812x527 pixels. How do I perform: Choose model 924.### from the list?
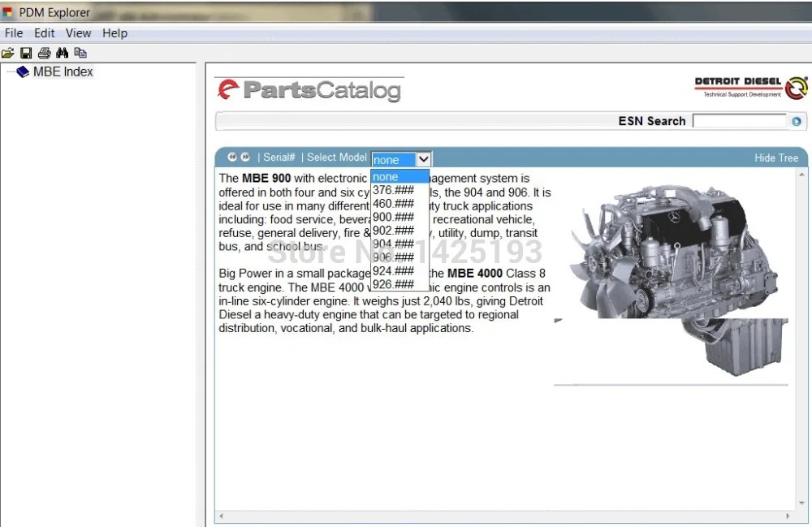tap(400, 270)
